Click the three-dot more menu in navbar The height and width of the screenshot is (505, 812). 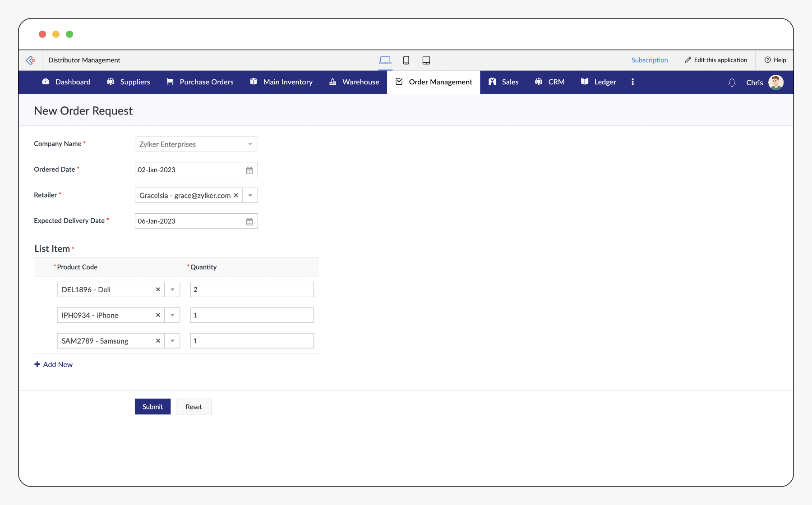[x=632, y=82]
